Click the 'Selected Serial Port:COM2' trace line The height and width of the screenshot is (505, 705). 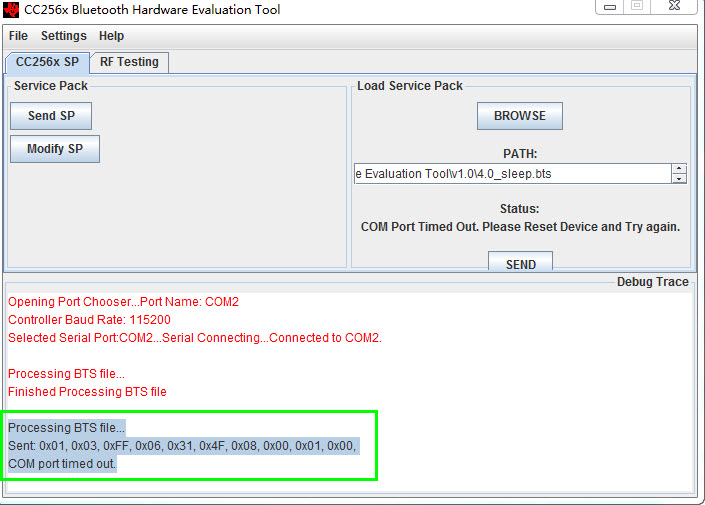click(x=195, y=338)
